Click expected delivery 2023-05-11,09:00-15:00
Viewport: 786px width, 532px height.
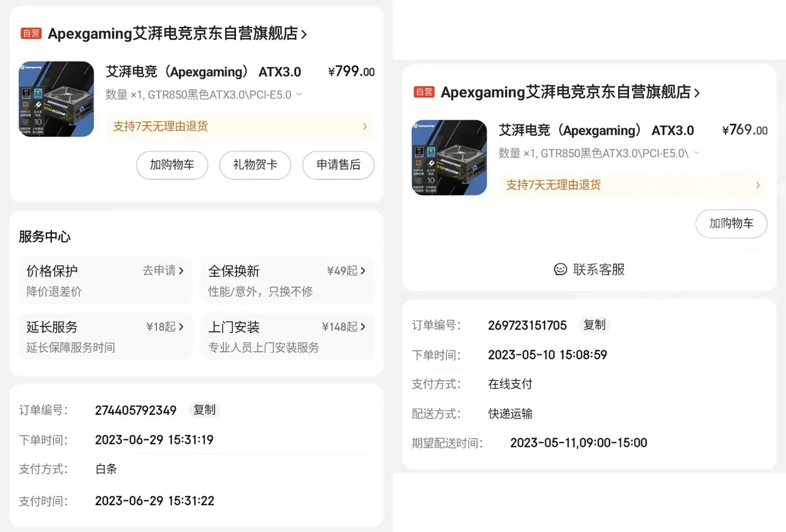click(x=579, y=443)
